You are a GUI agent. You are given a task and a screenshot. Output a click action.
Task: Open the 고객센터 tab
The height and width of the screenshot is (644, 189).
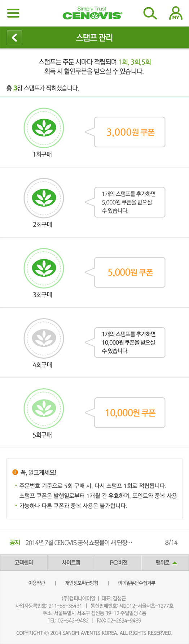tap(24, 562)
